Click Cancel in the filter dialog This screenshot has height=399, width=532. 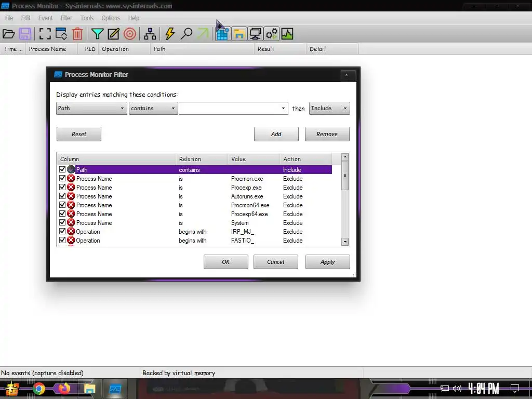(x=276, y=262)
